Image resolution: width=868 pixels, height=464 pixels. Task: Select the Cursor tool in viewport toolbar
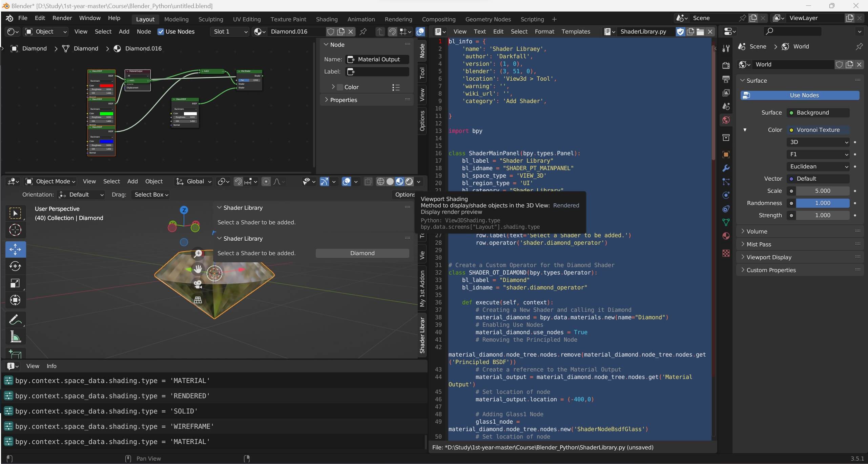coord(15,230)
